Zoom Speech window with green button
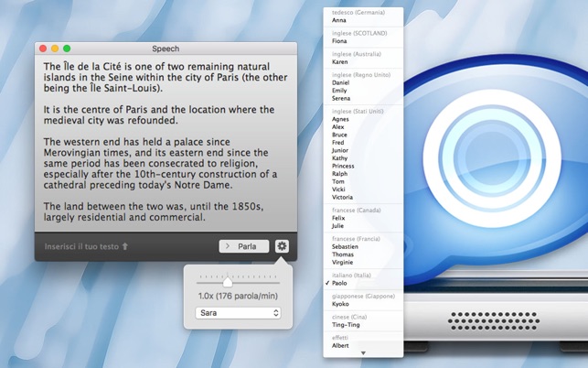 [x=67, y=49]
